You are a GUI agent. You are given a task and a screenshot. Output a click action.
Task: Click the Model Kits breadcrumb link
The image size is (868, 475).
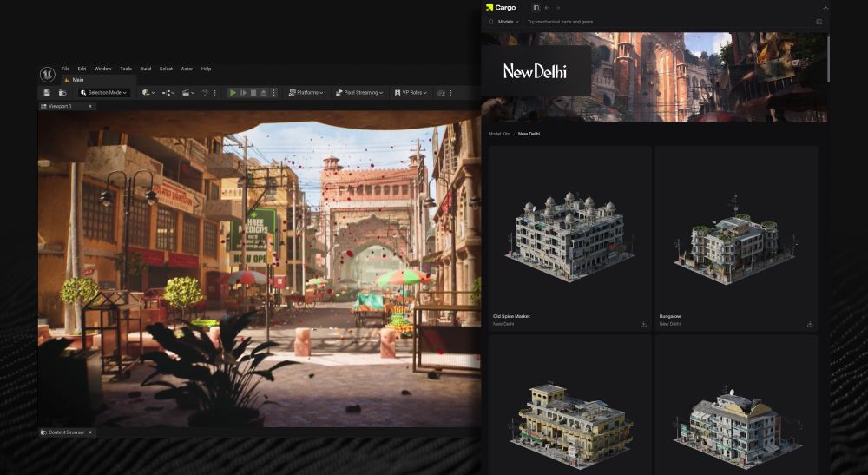tap(499, 134)
